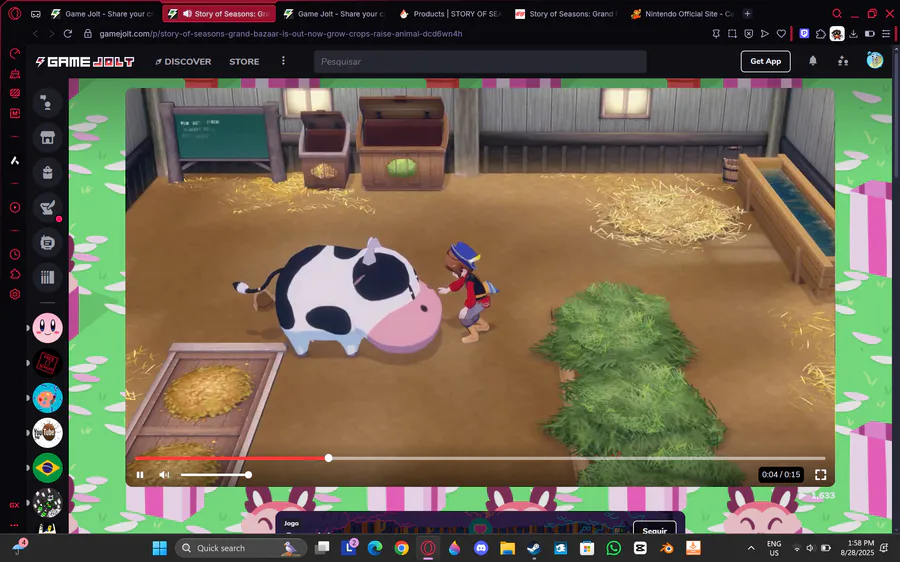
Task: Open the user avatar menu
Action: click(x=874, y=60)
